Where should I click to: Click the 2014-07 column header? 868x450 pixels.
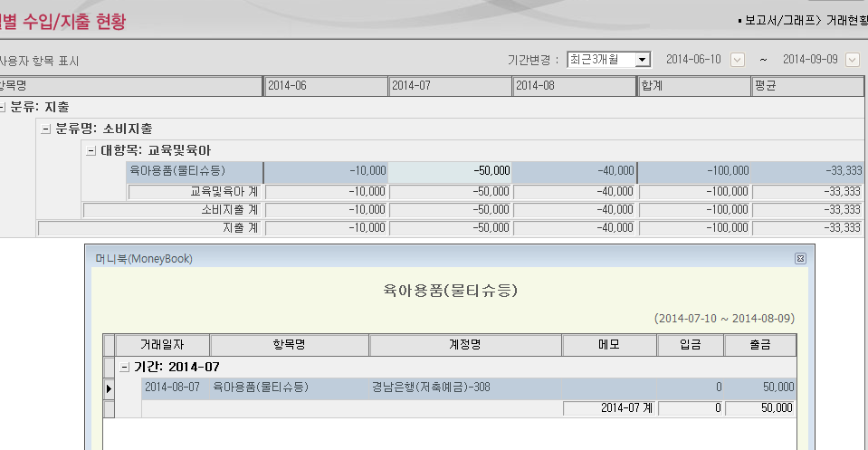(x=450, y=86)
